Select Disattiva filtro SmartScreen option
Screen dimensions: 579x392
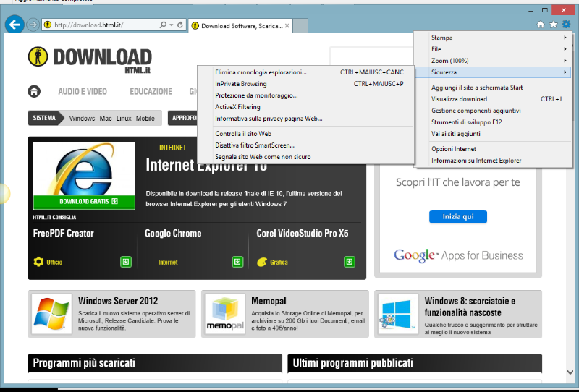click(x=255, y=145)
